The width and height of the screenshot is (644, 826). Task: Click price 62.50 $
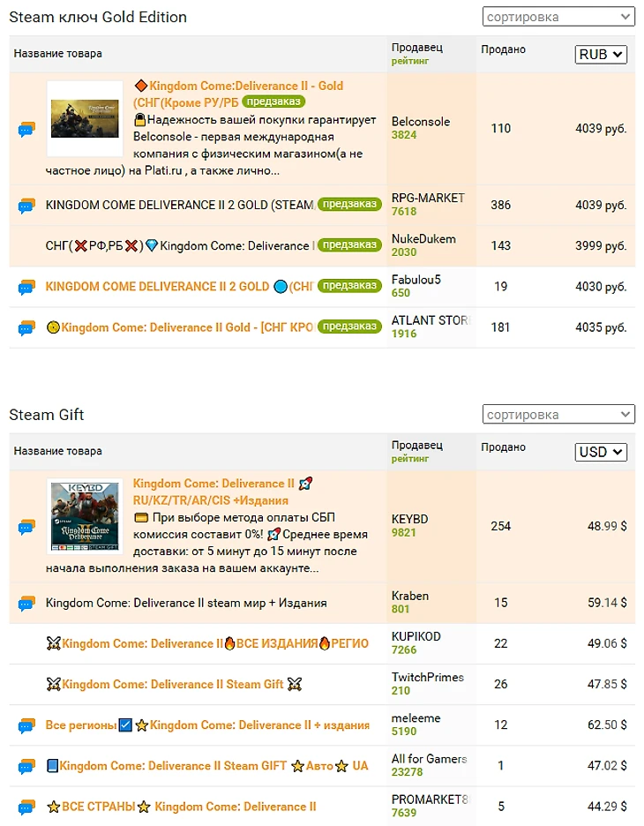pyautogui.click(x=607, y=725)
